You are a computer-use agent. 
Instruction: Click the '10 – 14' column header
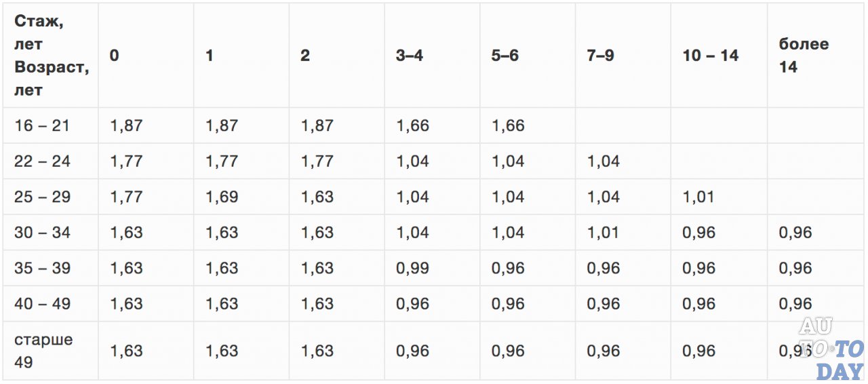pyautogui.click(x=710, y=56)
